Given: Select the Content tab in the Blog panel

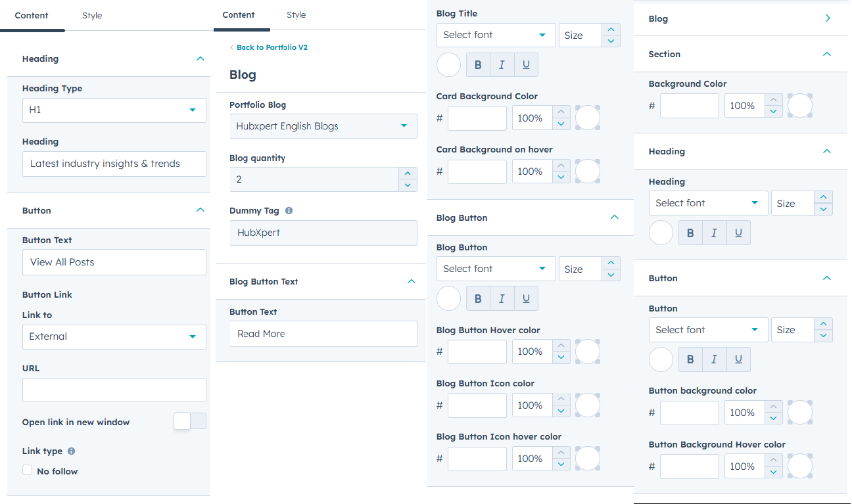Looking at the screenshot, I should coord(239,14).
